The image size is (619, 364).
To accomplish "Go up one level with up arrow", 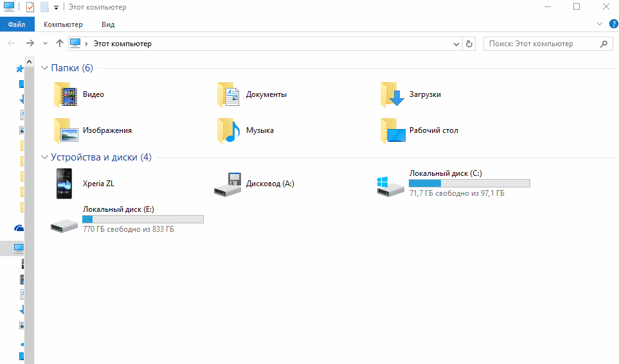I will click(x=60, y=44).
